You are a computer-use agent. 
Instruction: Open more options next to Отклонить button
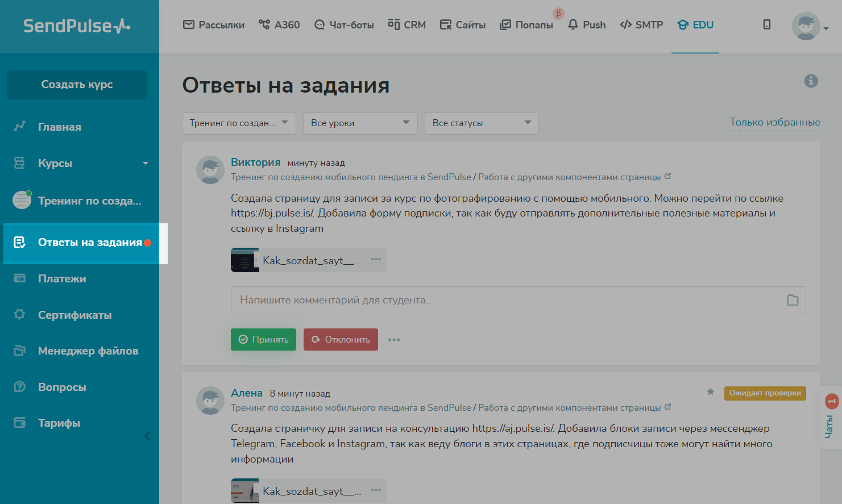[394, 340]
